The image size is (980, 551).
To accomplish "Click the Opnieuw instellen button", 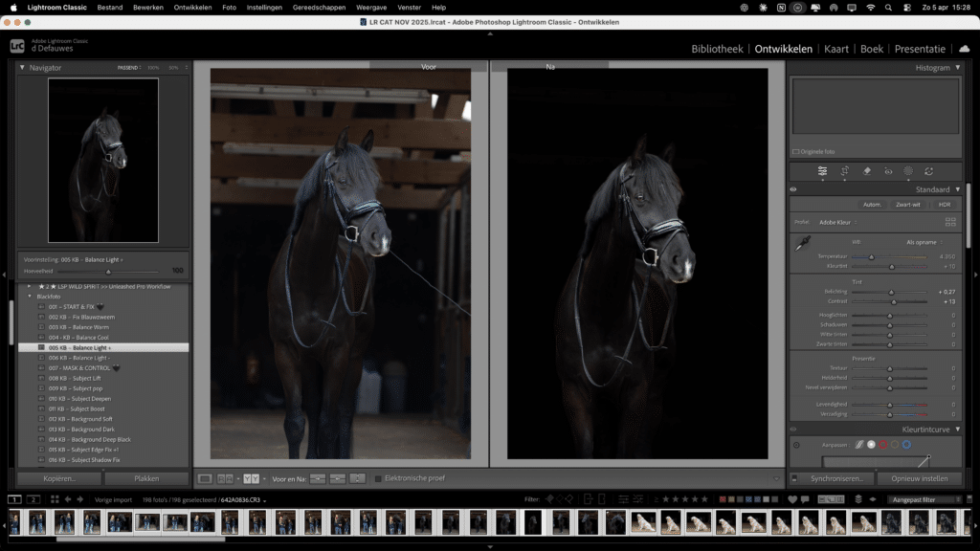I will pyautogui.click(x=919, y=478).
